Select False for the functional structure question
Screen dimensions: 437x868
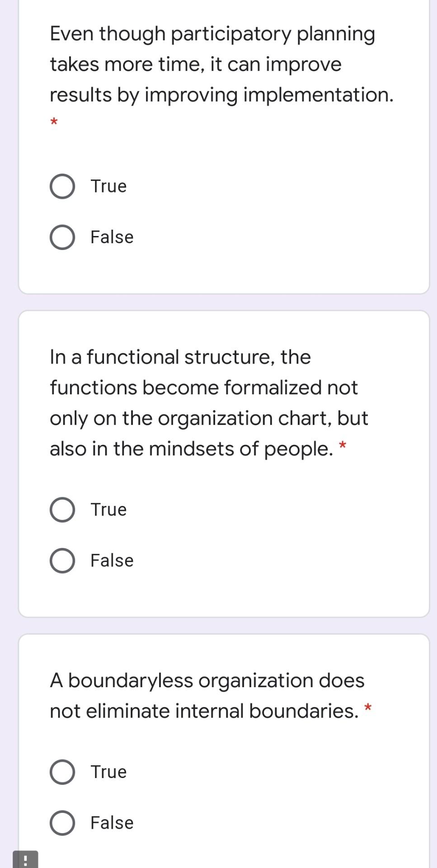click(62, 561)
